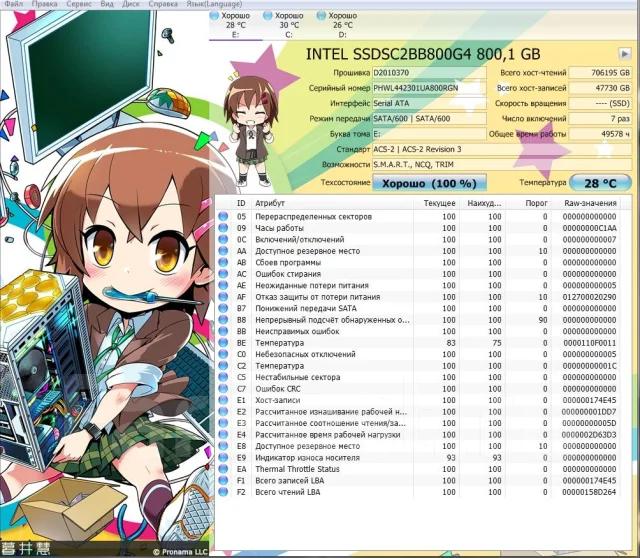Viewport: 640px width, 558px height.
Task: Click the Рассчитанное время рабочей нагрузки attribute
Action: [x=327, y=435]
